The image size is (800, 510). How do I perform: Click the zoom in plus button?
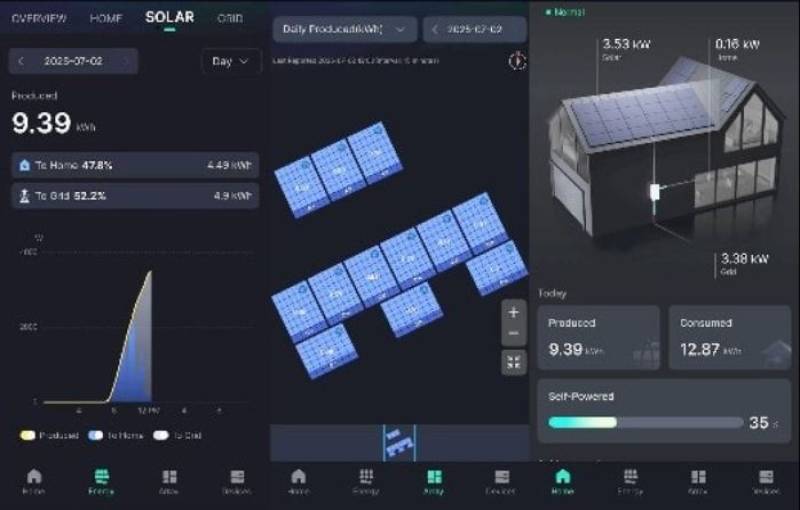(x=514, y=312)
